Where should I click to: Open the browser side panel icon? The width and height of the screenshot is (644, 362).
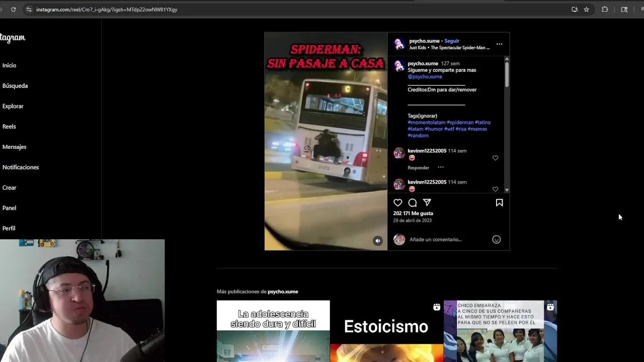point(624,9)
